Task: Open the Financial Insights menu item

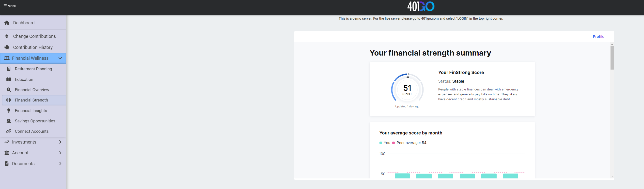Action: [x=31, y=111]
